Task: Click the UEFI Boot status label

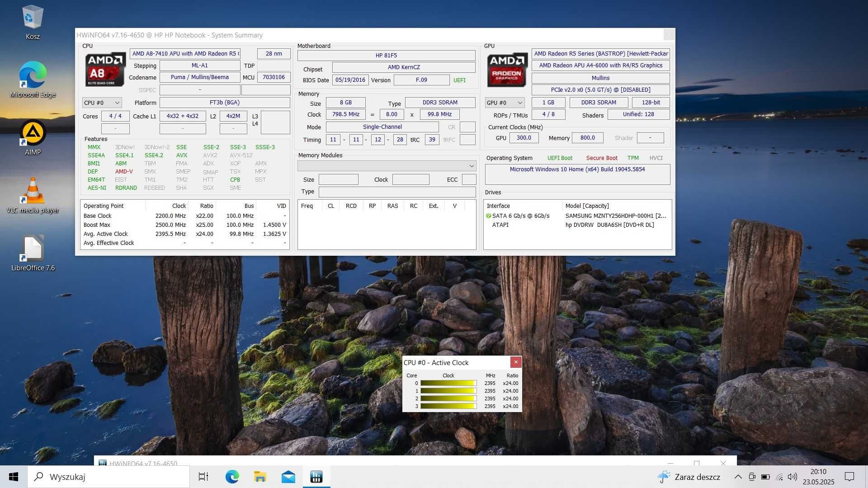Action: pyautogui.click(x=560, y=158)
